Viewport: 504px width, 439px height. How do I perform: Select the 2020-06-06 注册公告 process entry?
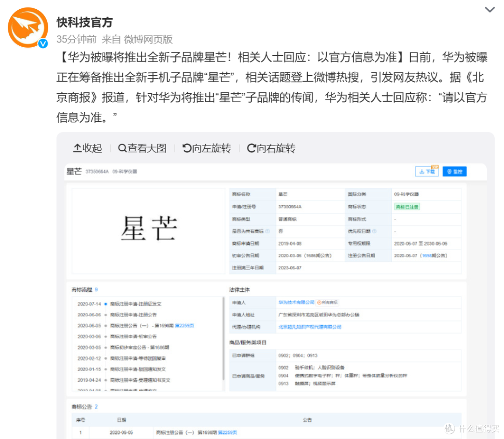(117, 314)
